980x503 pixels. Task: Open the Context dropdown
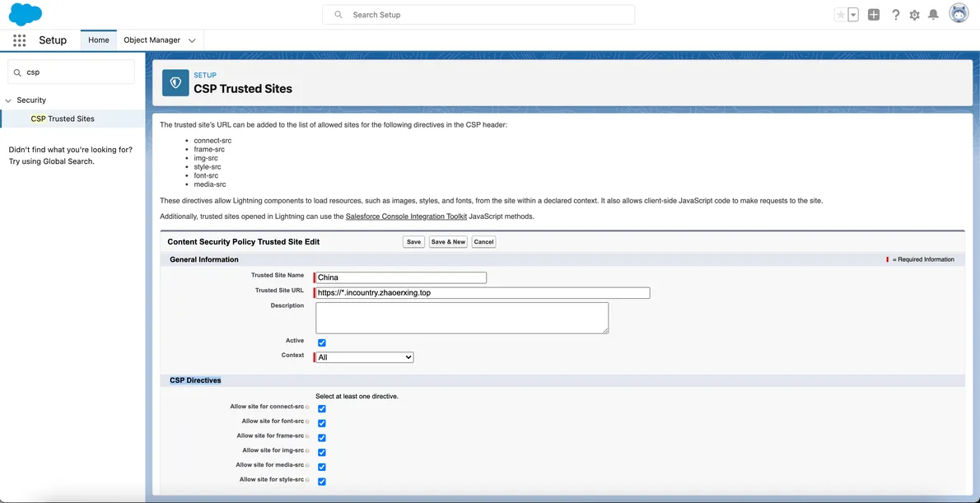click(365, 357)
